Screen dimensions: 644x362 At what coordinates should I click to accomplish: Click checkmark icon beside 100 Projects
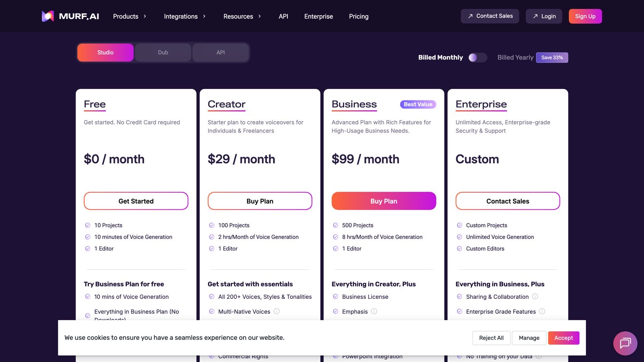pos(212,225)
